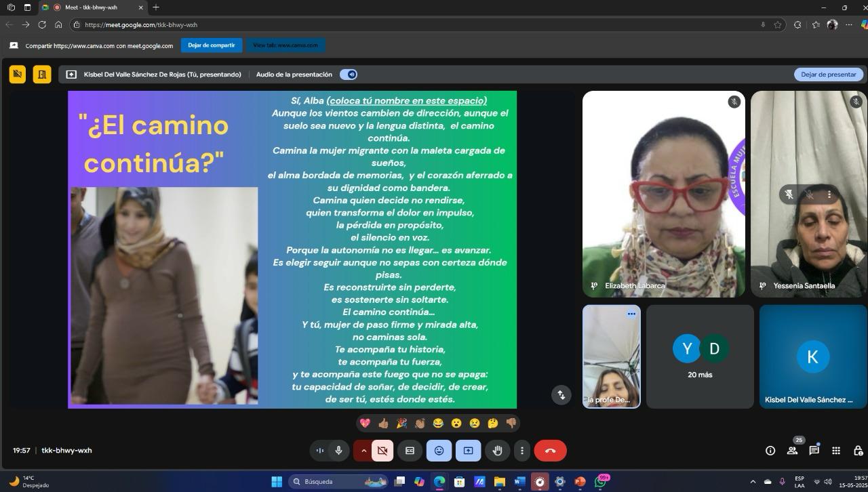The height and width of the screenshot is (492, 868).
Task: Open WhatsApp from the taskbar
Action: (x=599, y=482)
